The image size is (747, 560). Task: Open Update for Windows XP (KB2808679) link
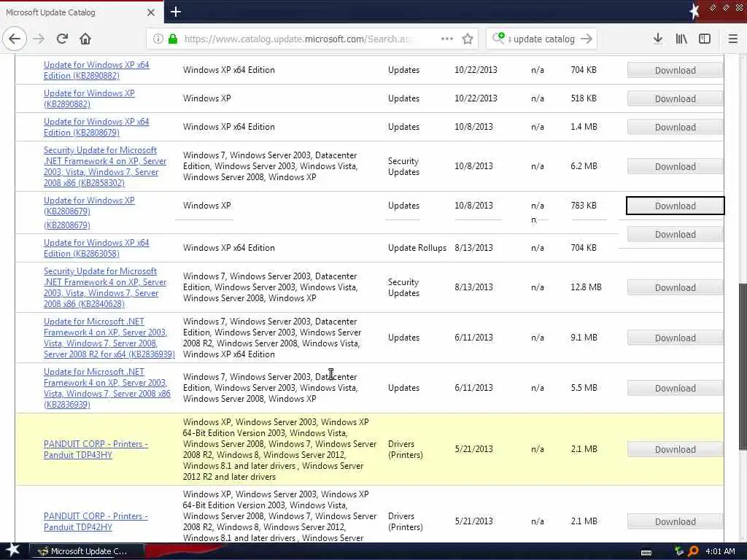pyautogui.click(x=89, y=206)
